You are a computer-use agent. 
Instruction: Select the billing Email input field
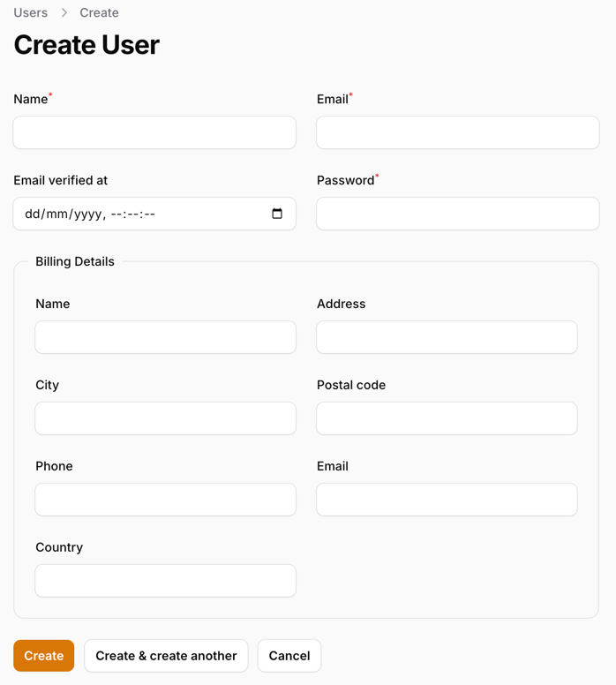click(x=447, y=500)
